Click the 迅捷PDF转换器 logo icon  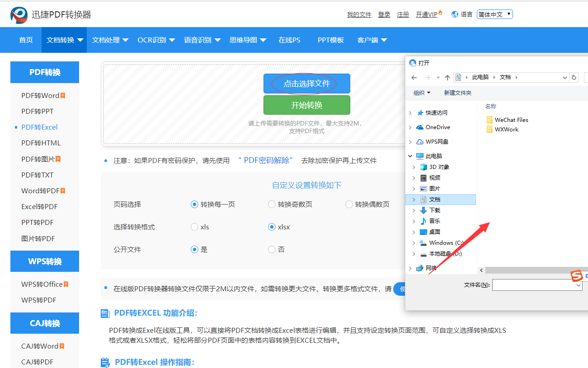(19, 15)
